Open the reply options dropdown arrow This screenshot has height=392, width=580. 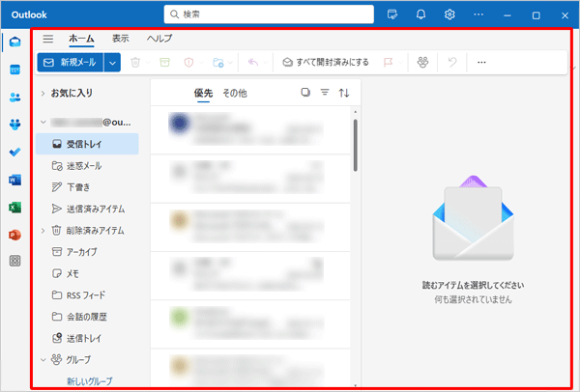[266, 63]
